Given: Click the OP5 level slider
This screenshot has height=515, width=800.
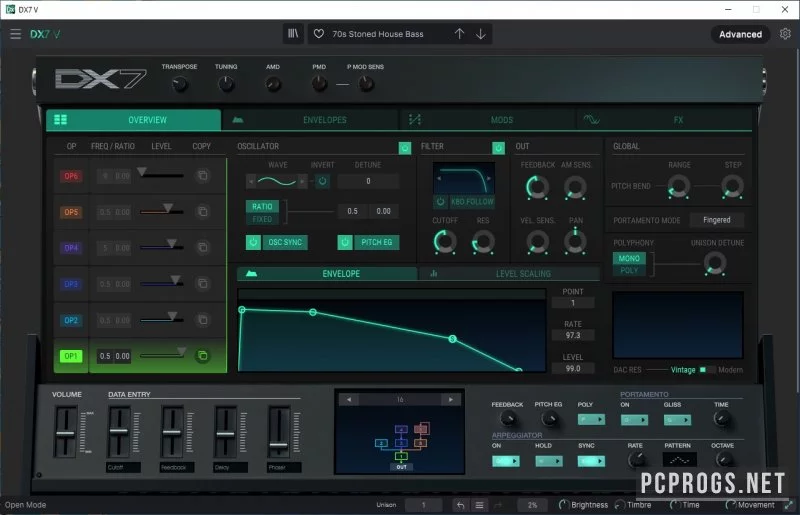Looking at the screenshot, I should [x=162, y=210].
